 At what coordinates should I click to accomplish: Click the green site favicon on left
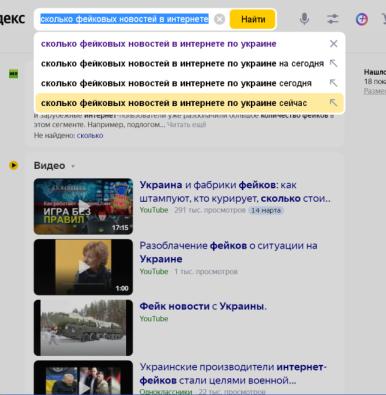click(13, 74)
